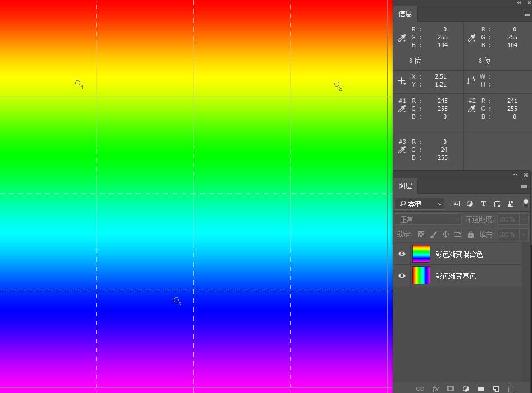Select the 彩色渐变基色 layer thumbnail
This screenshot has height=393, width=532.
(421, 276)
